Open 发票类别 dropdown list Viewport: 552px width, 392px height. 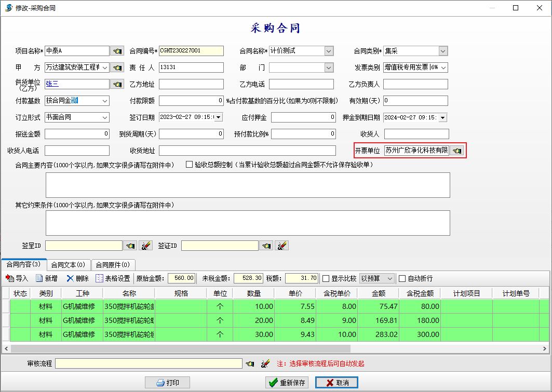click(442, 67)
